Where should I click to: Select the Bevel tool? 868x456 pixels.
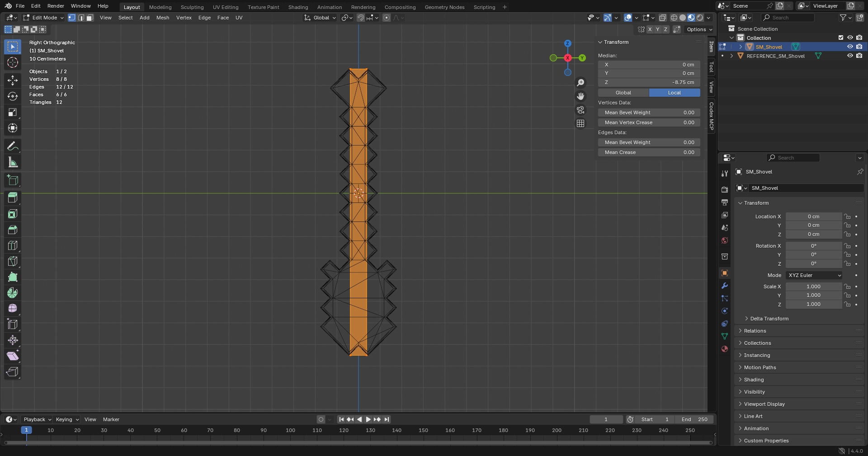click(x=13, y=230)
